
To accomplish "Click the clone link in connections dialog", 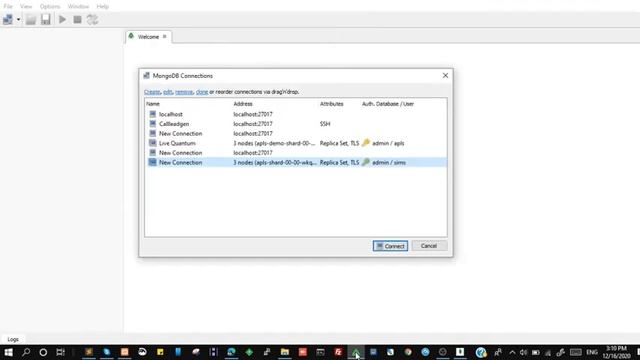I will (202, 92).
